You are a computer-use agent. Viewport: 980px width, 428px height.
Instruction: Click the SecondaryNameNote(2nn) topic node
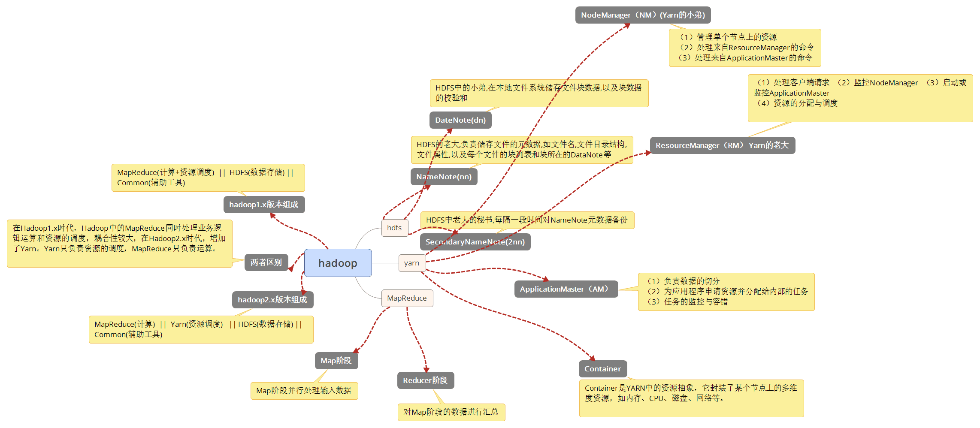pos(475,242)
